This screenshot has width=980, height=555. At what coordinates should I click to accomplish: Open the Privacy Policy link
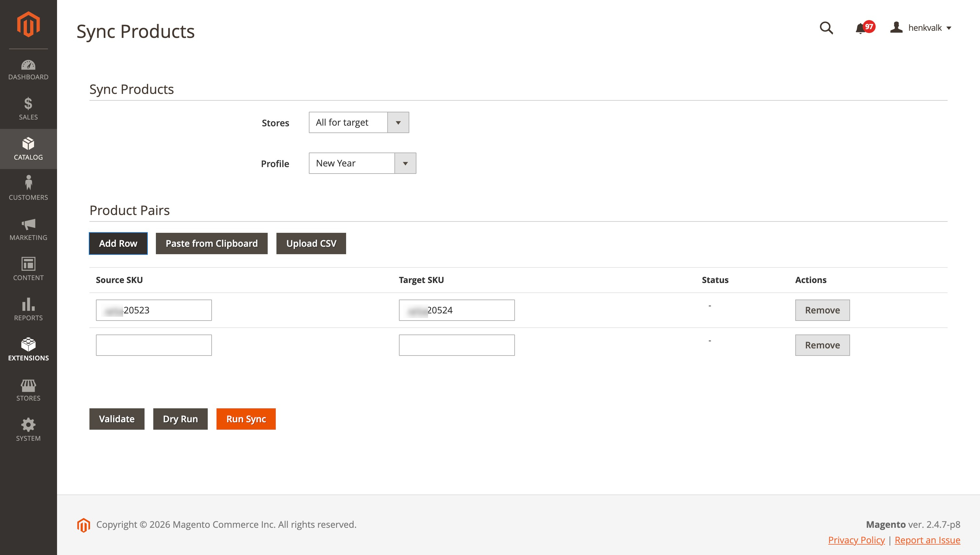(856, 540)
